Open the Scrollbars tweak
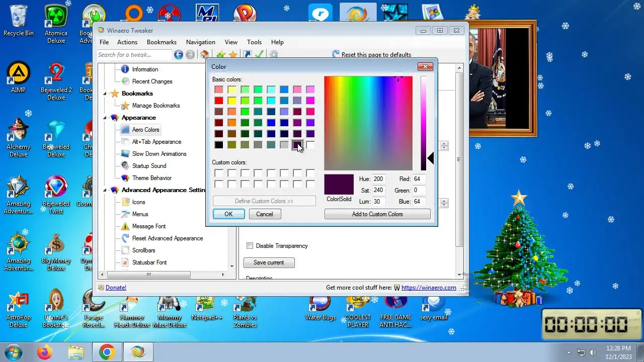This screenshot has height=362, width=644. (x=143, y=250)
